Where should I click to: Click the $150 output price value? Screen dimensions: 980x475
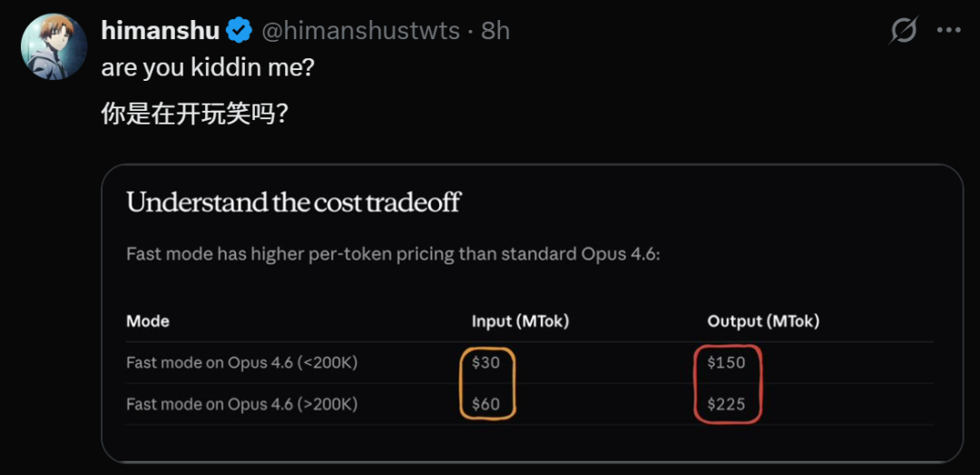point(726,362)
